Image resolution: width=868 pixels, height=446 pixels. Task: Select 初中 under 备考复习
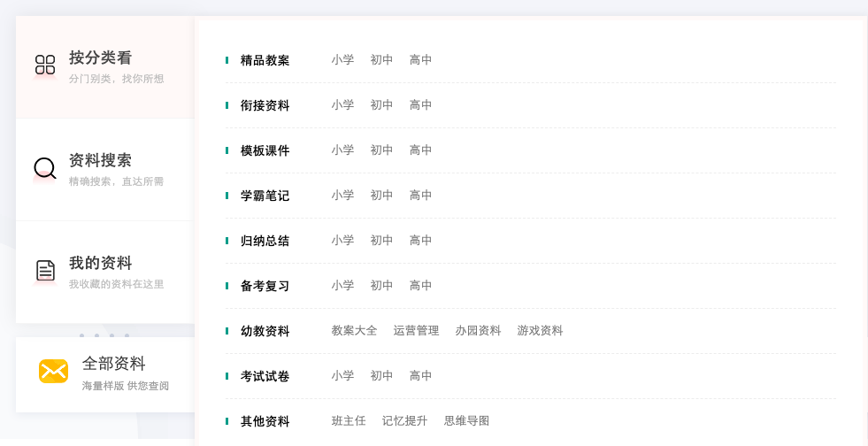[x=381, y=286]
